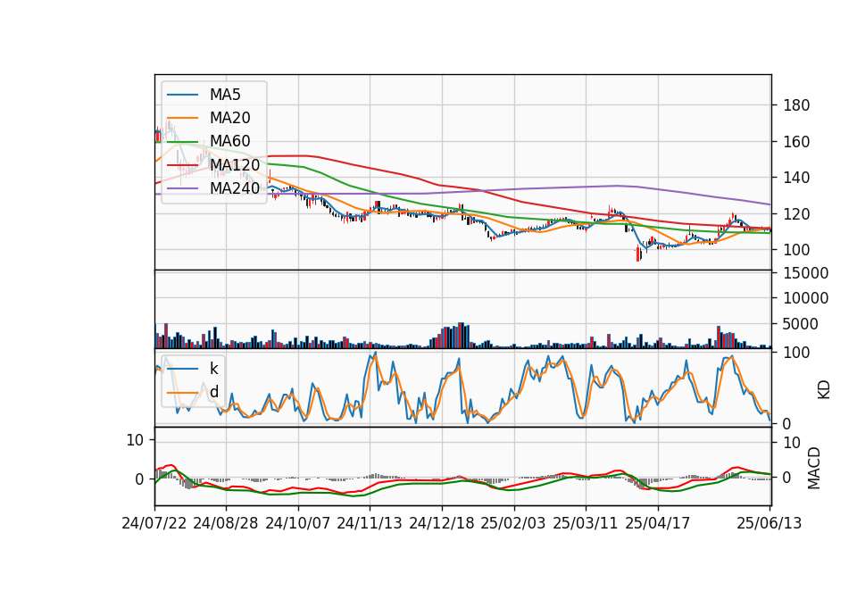Click the 140 price axis value

click(795, 178)
